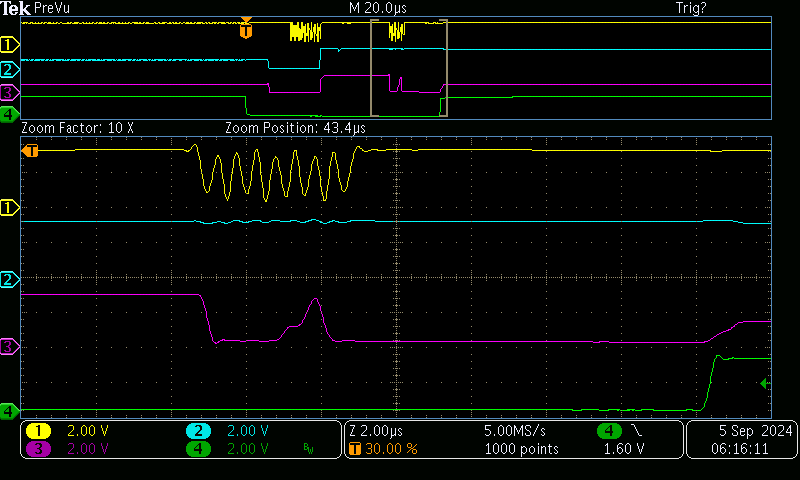Click the 1000 points record length
The height and width of the screenshot is (480, 800).
pos(521,449)
